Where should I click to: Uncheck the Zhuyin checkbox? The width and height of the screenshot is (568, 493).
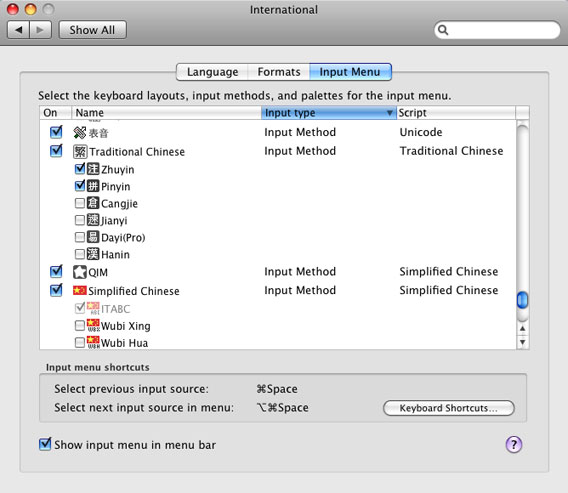point(80,168)
